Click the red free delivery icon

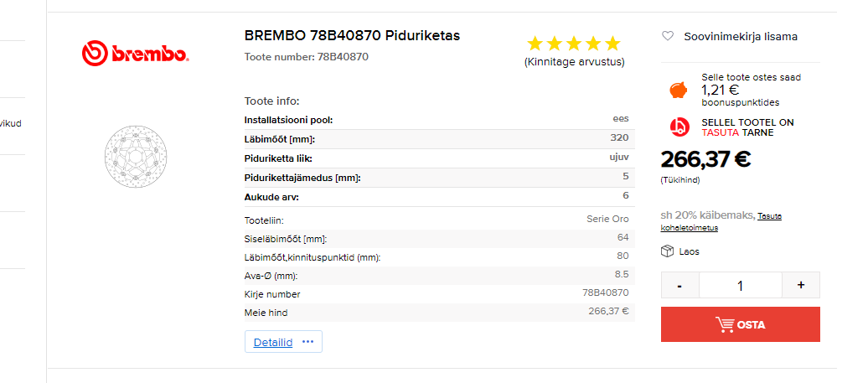679,127
